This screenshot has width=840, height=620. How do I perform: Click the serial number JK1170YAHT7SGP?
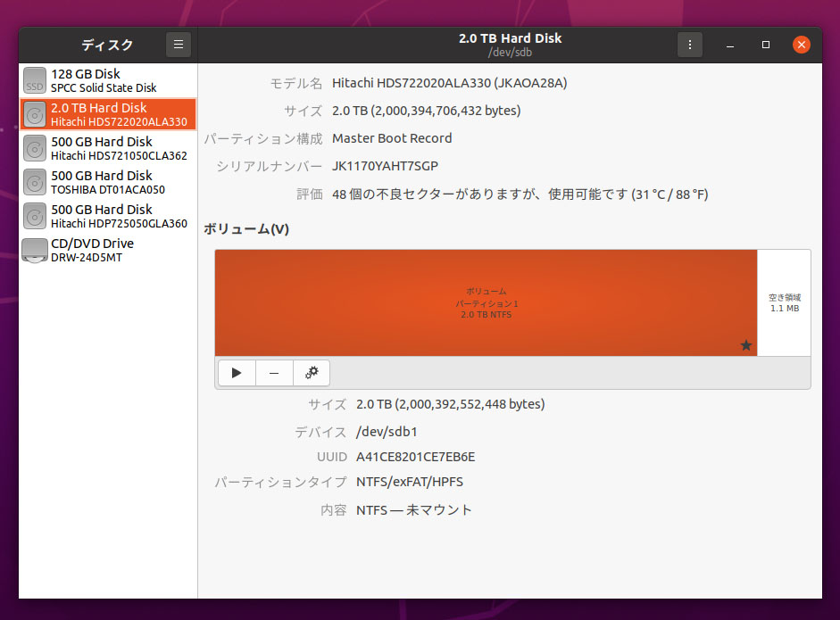pyautogui.click(x=385, y=166)
